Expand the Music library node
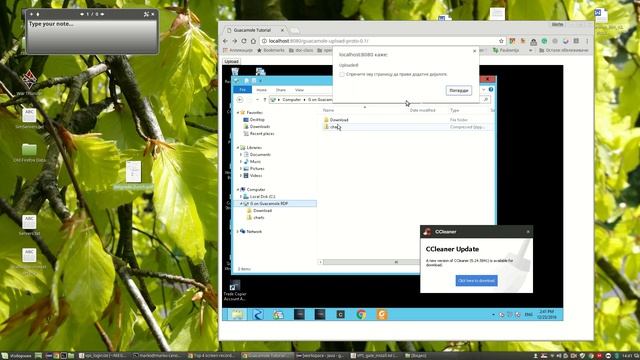This screenshot has height=360, width=640. [241, 162]
